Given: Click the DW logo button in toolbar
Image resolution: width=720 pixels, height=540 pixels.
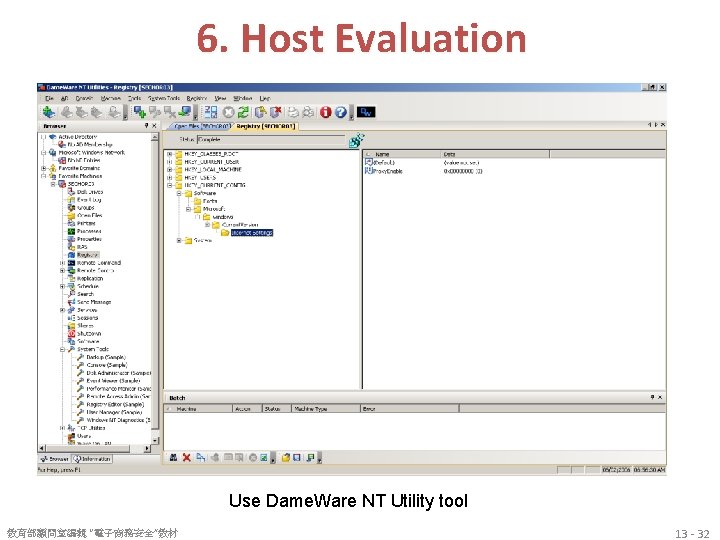Looking at the screenshot, I should [x=366, y=112].
